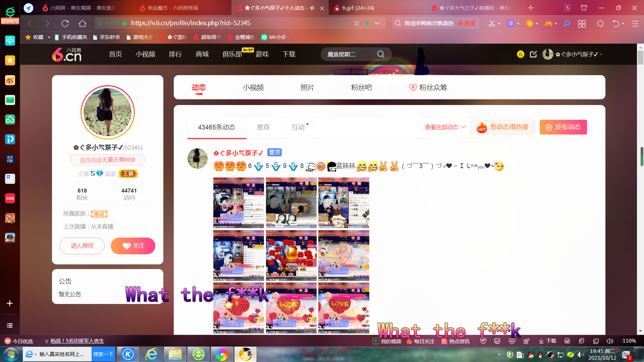Click the 进入房间 button
Image resolution: width=644 pixels, height=362 pixels.
click(x=82, y=246)
